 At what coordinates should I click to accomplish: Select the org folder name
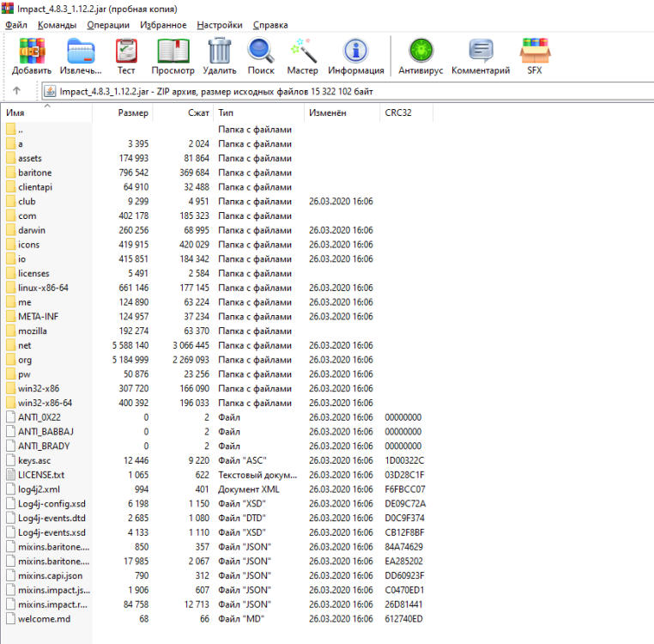25,360
